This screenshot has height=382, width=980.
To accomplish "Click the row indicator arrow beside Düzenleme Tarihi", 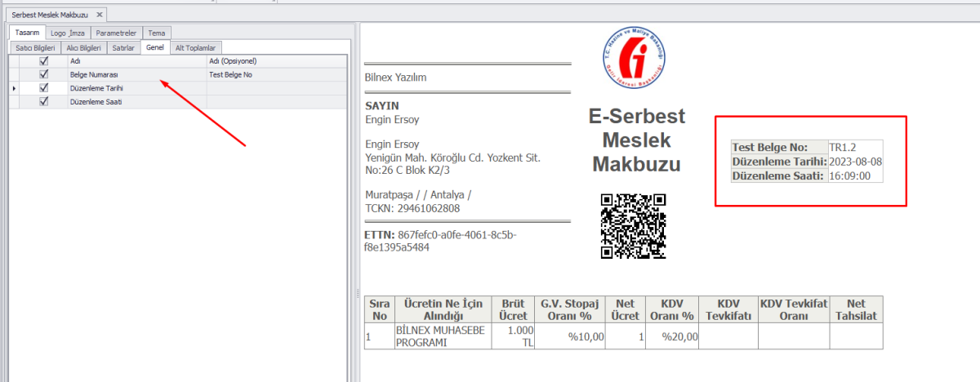I will (14, 87).
